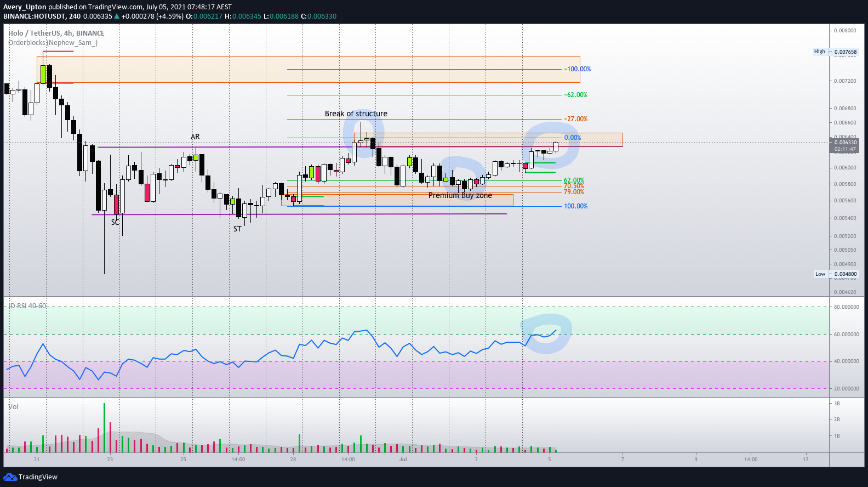Click the 0.00% Fibonacci level label
This screenshot has width=868, height=487.
pyautogui.click(x=573, y=138)
